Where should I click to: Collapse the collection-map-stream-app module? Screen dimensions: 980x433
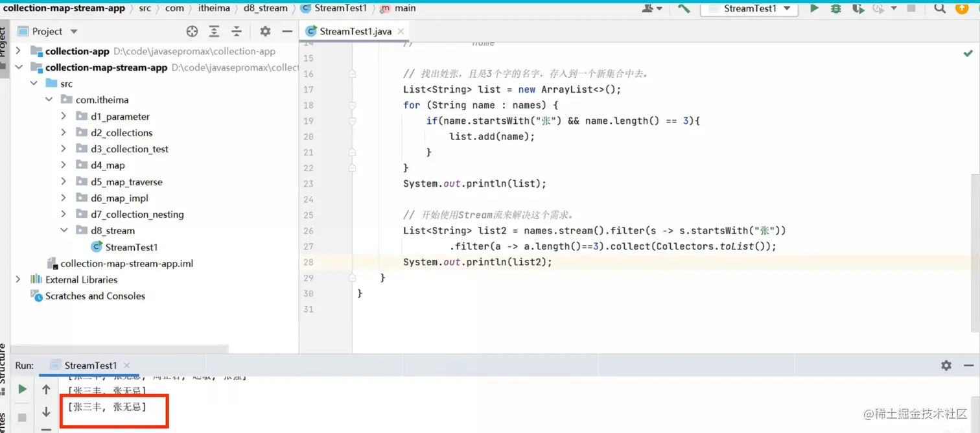(18, 67)
